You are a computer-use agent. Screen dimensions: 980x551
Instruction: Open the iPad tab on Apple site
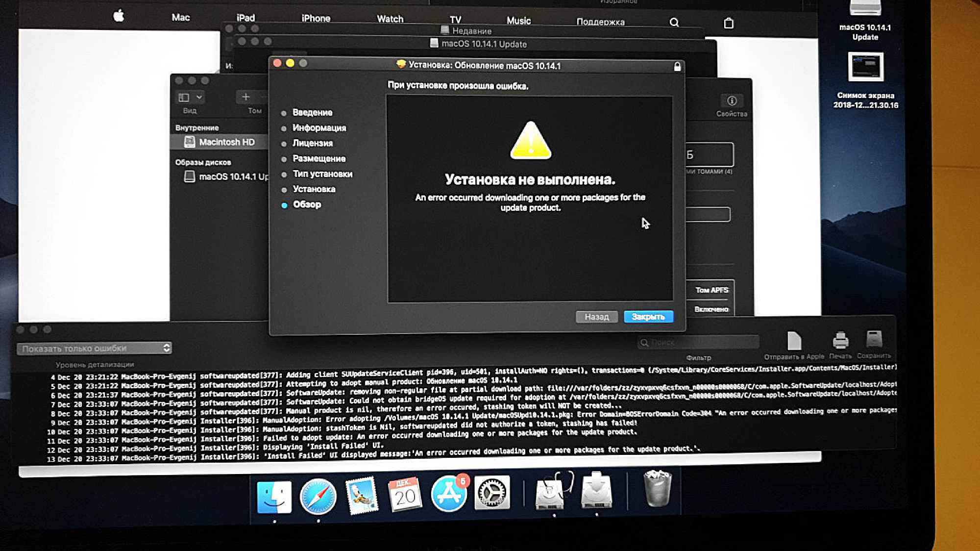pyautogui.click(x=245, y=18)
